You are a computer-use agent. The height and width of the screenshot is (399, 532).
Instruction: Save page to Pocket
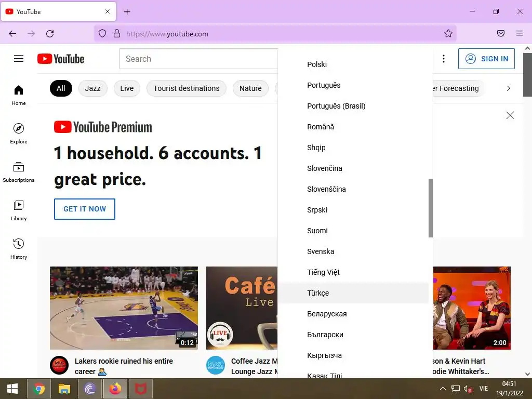coord(500,33)
